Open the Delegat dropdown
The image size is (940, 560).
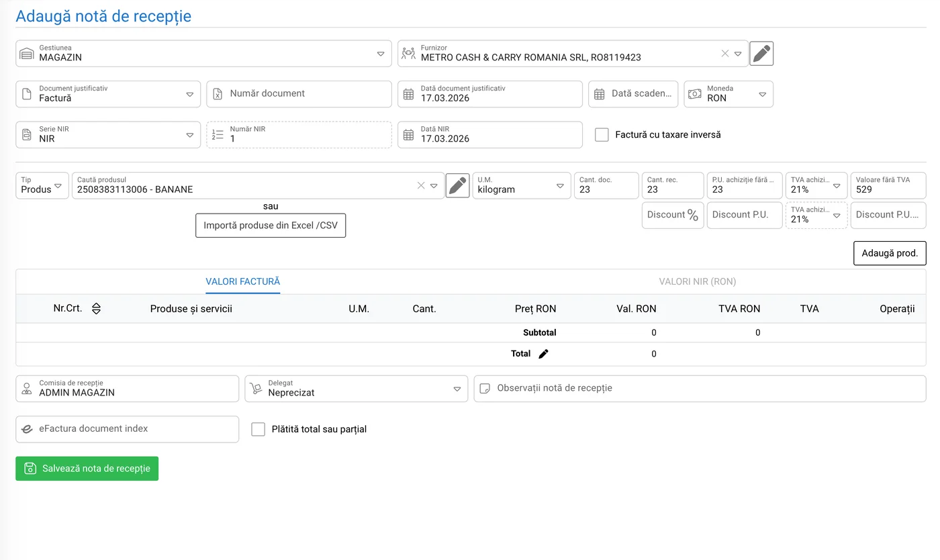tap(457, 389)
